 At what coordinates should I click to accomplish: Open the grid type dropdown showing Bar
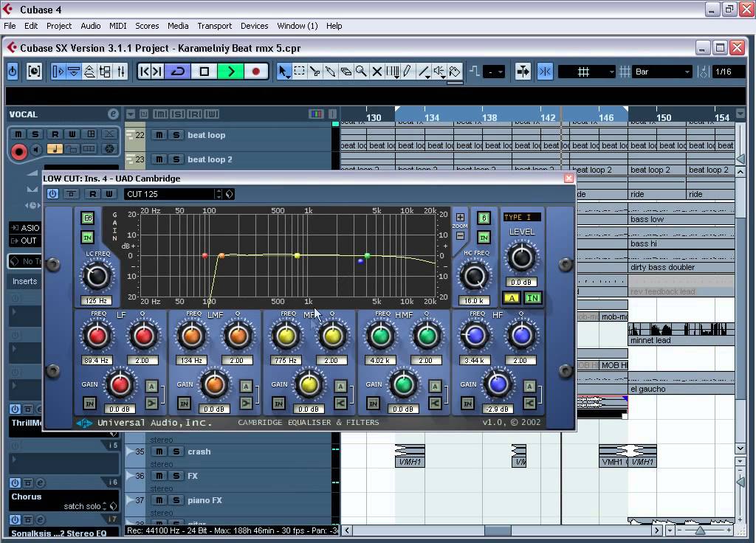click(662, 72)
